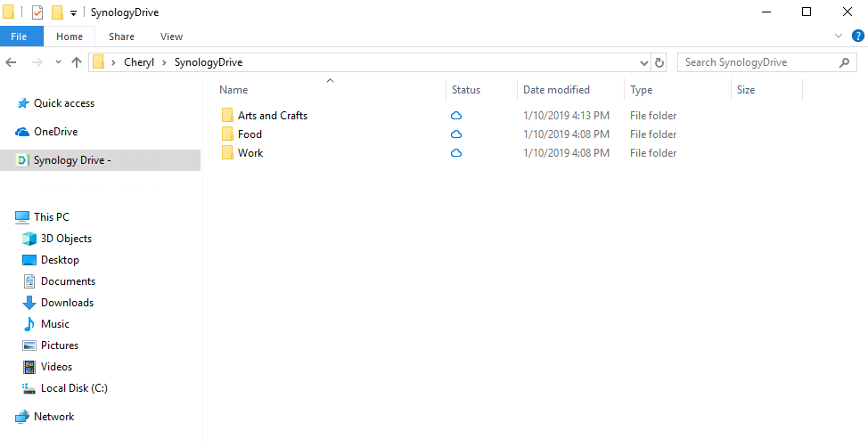Sort files by Date modified column
The width and height of the screenshot is (868, 447).
[556, 90]
